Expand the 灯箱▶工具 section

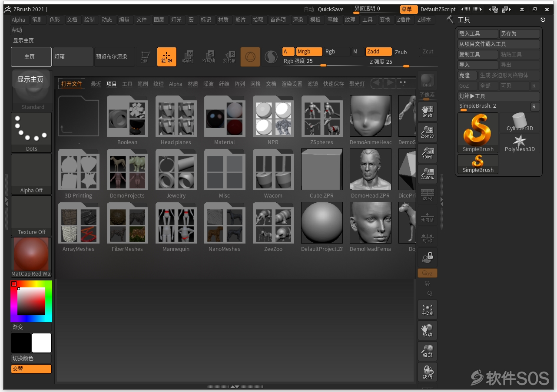coord(499,96)
